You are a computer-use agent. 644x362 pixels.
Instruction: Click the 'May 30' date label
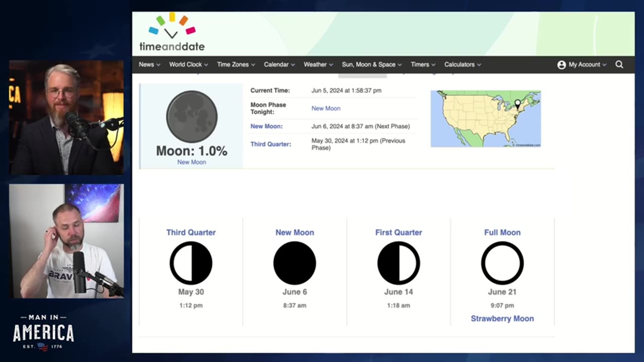[191, 292]
